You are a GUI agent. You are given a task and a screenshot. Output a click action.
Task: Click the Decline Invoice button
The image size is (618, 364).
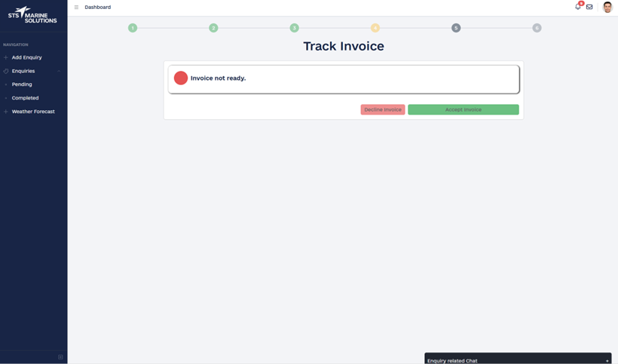[383, 109]
